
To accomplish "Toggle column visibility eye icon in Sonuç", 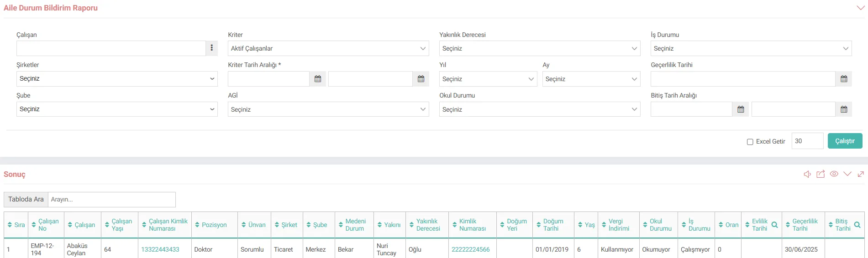I will click(834, 174).
